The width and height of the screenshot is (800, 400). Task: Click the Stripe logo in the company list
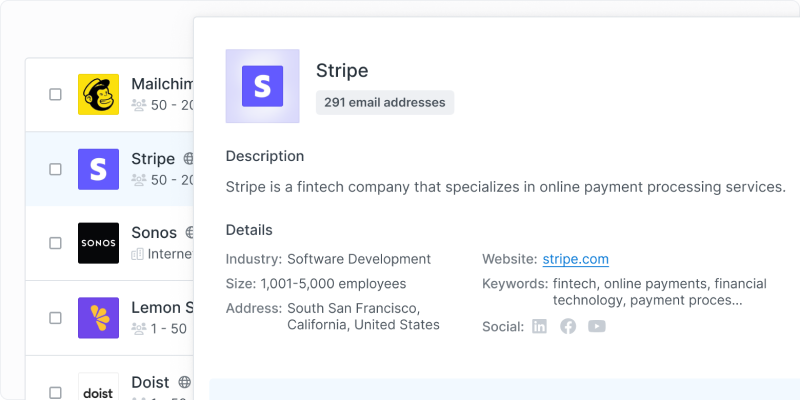pyautogui.click(x=98, y=169)
